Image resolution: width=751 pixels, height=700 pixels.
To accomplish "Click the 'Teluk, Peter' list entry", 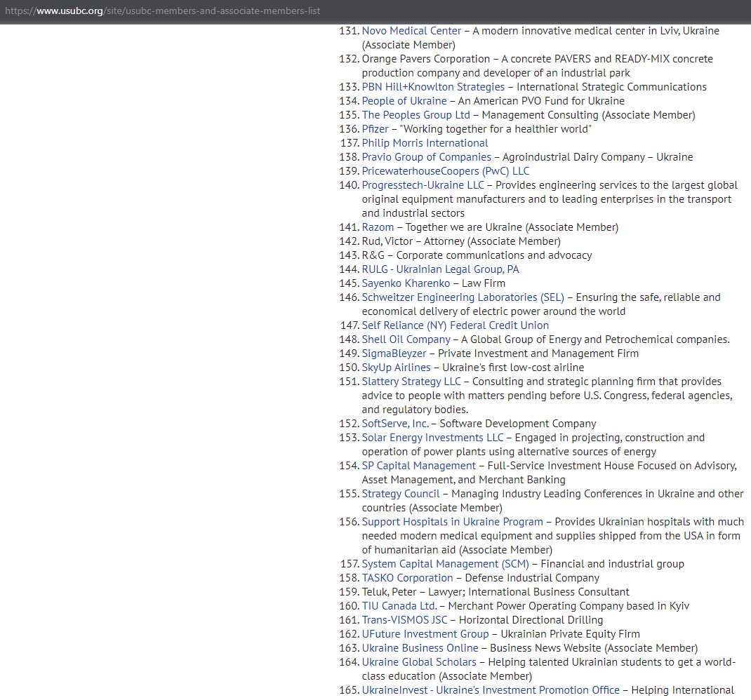I will tap(389, 592).
